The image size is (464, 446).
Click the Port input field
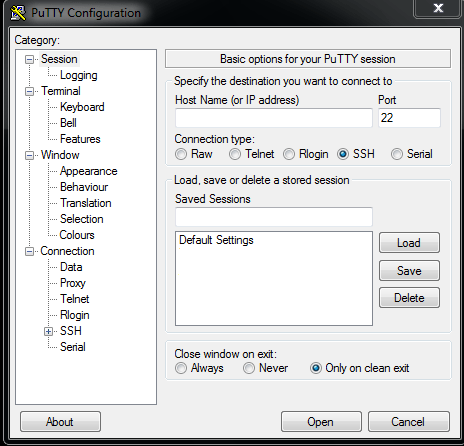(x=409, y=118)
